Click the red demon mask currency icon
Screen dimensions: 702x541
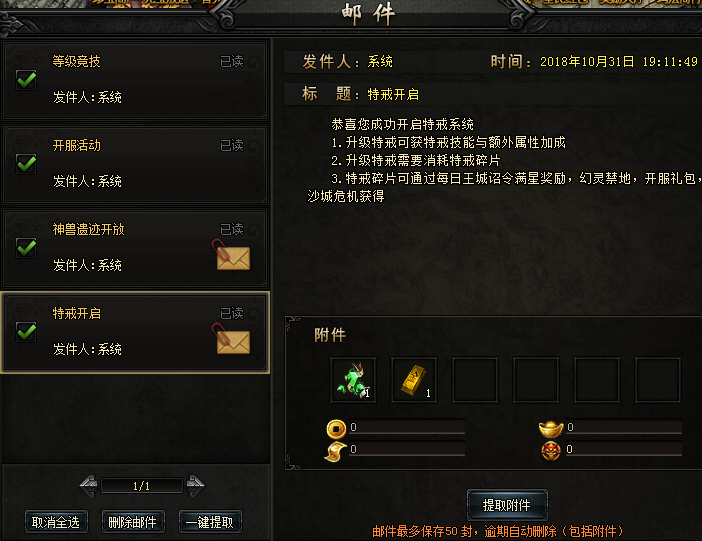(551, 451)
